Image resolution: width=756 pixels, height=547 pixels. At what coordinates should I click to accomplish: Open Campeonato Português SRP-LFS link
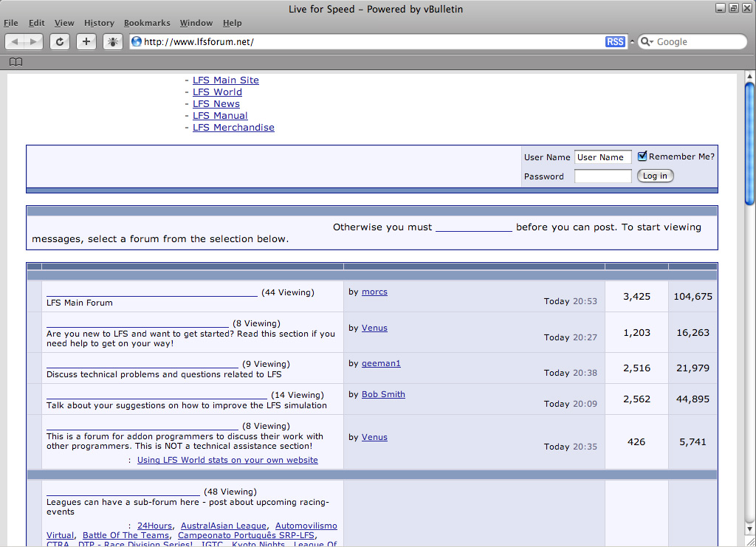click(246, 535)
